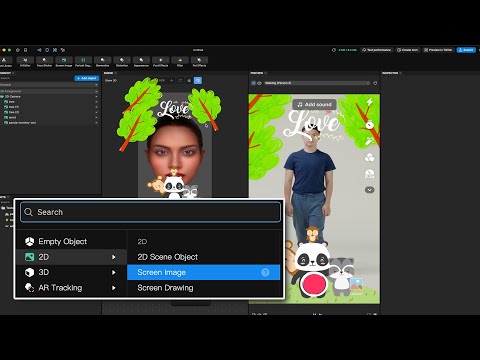
Task: Select Screen Drawing from the 2D submenu
Action: [x=165, y=288]
